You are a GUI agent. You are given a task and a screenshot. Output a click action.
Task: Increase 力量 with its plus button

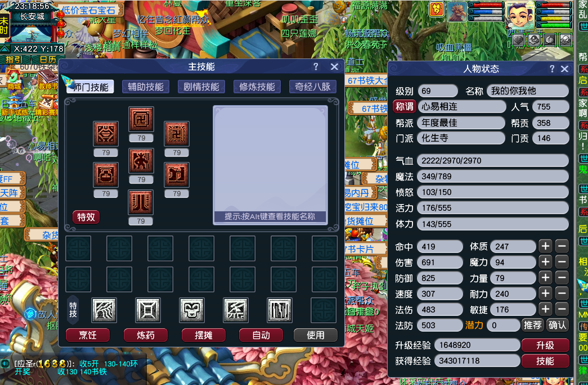[x=546, y=278]
